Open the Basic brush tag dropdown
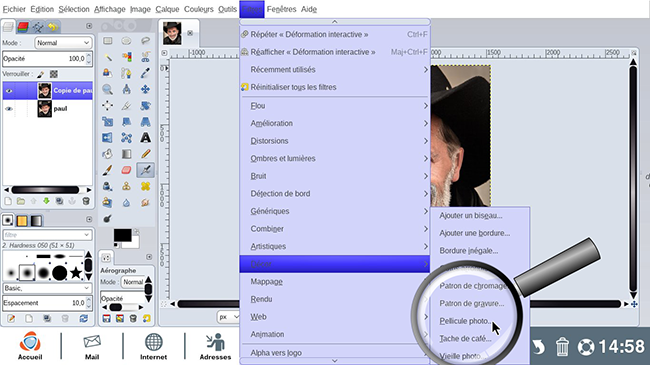650x365 pixels. tap(47, 288)
